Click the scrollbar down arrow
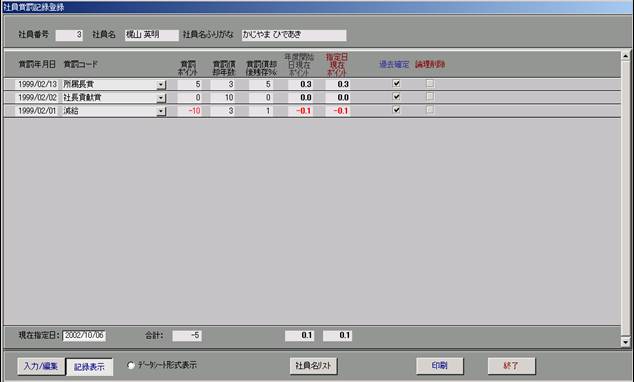 tap(626, 342)
